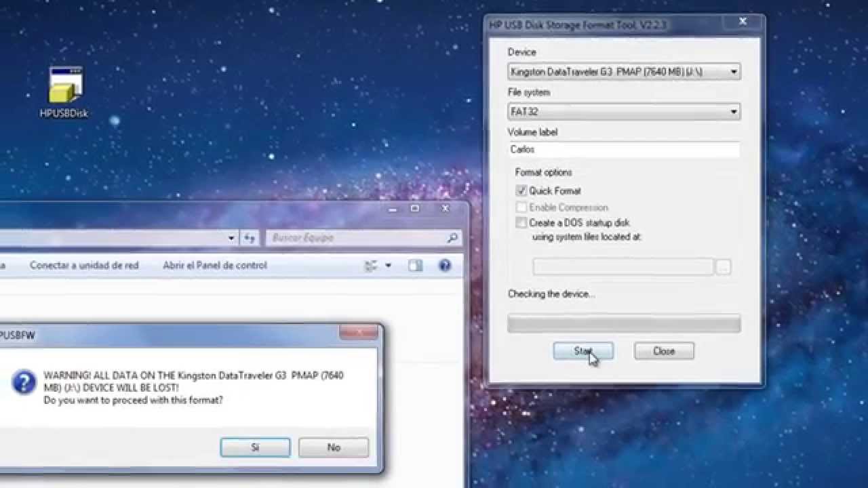Enable Create a DOS startup disk
Image resolution: width=868 pixels, height=488 pixels.
(x=521, y=223)
